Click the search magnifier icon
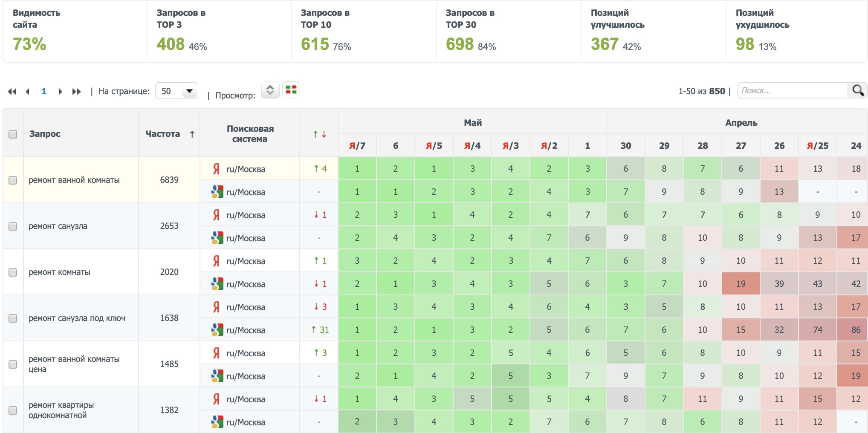The height and width of the screenshot is (433, 868). click(x=857, y=90)
